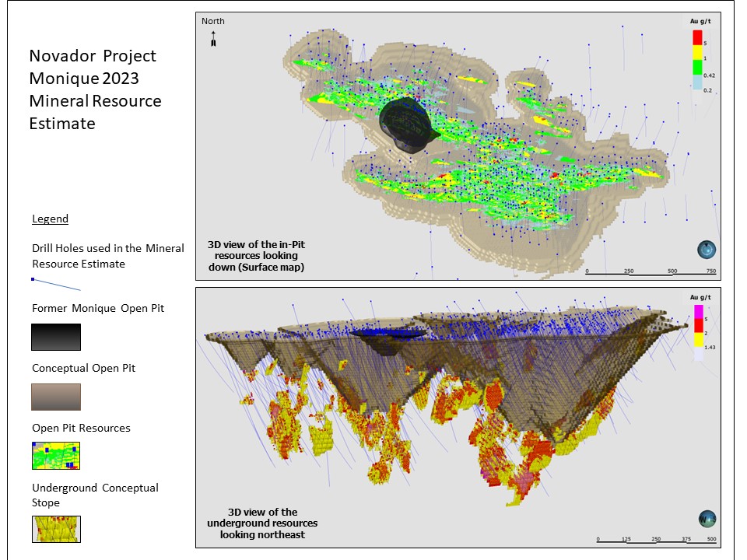Click 'Former Monique Open Pit' legend label
This screenshot has height=560, width=747.
coord(98,308)
